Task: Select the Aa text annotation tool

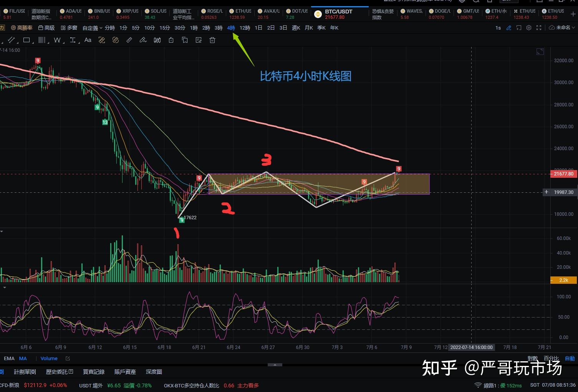Action: (88, 40)
